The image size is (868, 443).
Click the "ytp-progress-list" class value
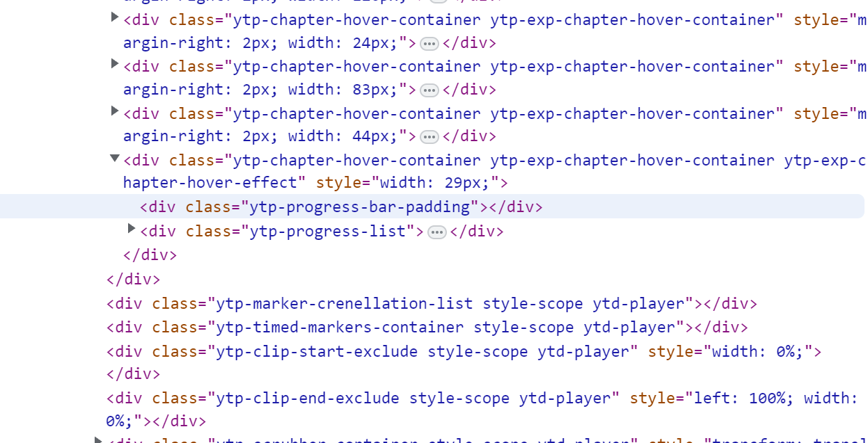[x=328, y=231]
